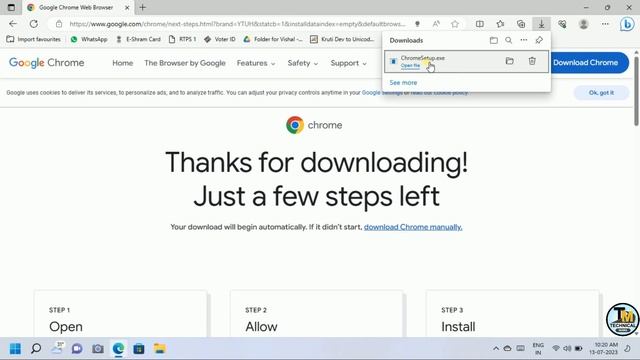This screenshot has height=360, width=640.
Task: Open taskbar Search
Action: click(x=36, y=349)
